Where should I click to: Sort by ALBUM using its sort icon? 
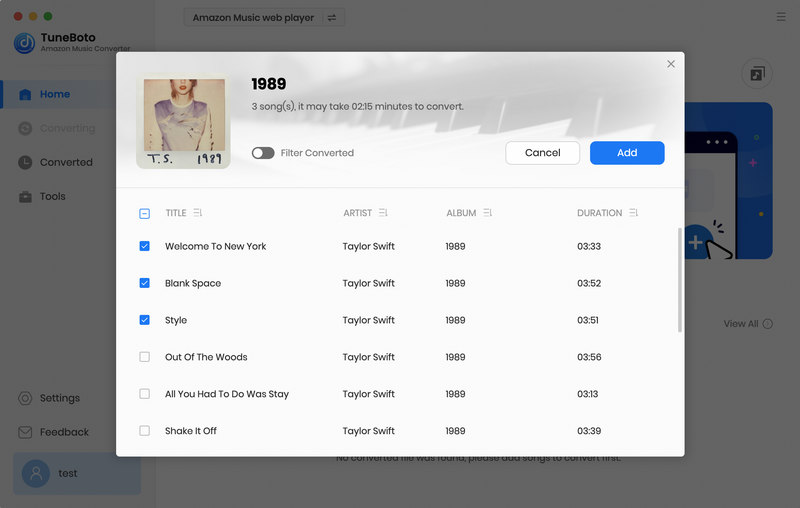tap(488, 213)
